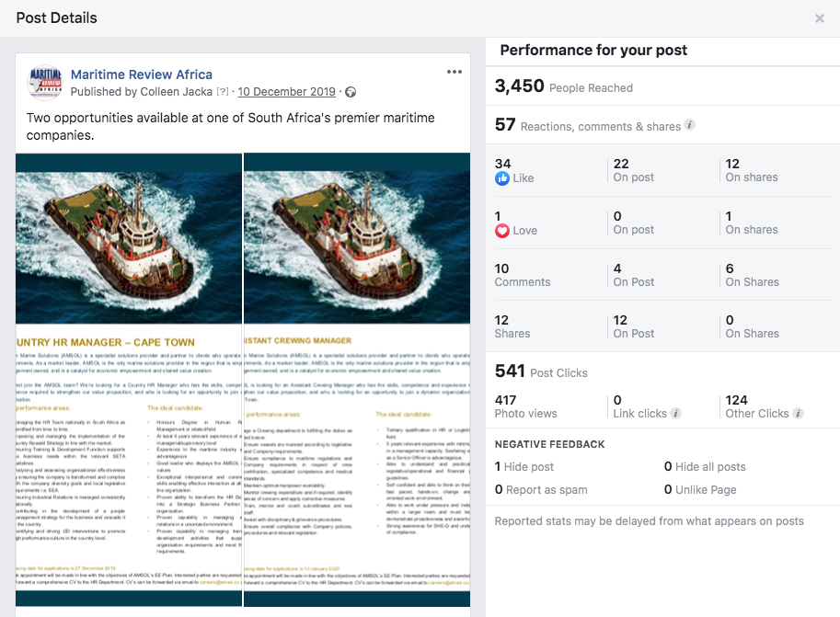The width and height of the screenshot is (840, 617).
Task: Click info icon beside Reactions, comments & shares
Action: pyautogui.click(x=690, y=125)
